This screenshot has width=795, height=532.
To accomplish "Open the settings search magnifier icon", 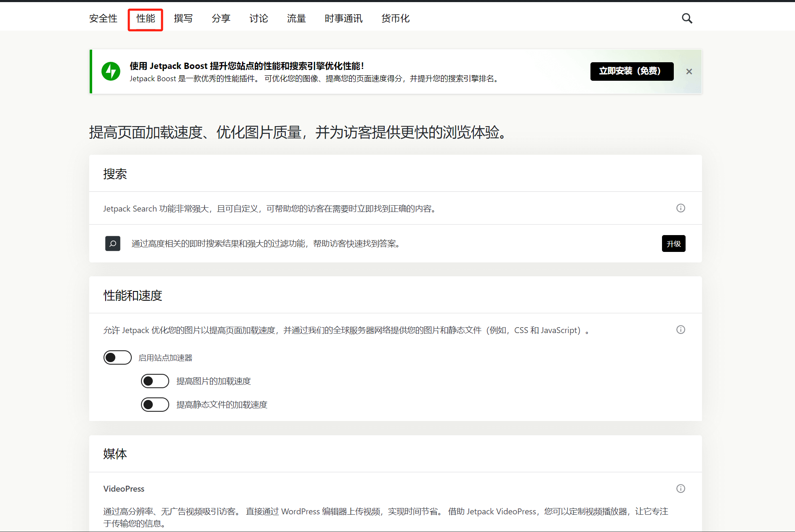I will [x=687, y=19].
